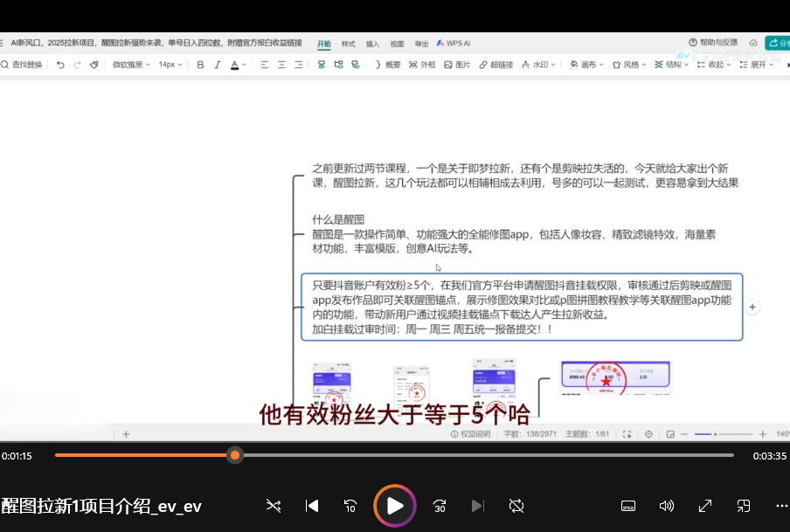Click 权益说明 in the status bar
Viewport: 790px width, 532px height.
click(x=470, y=434)
